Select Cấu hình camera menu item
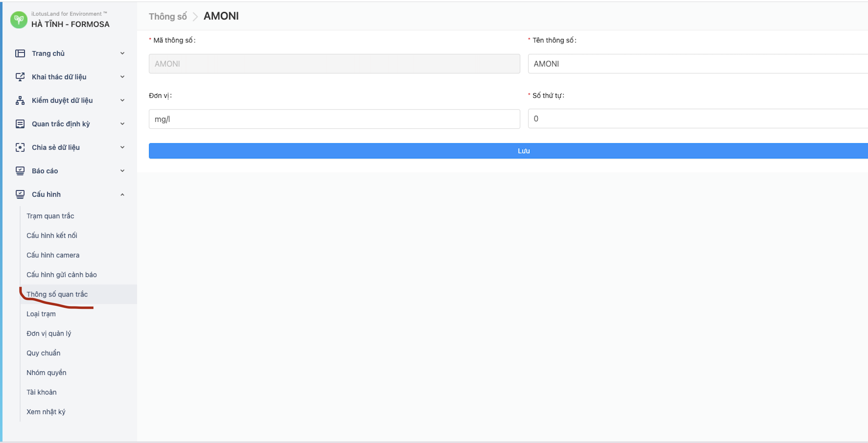The height and width of the screenshot is (443, 868). pyautogui.click(x=53, y=255)
